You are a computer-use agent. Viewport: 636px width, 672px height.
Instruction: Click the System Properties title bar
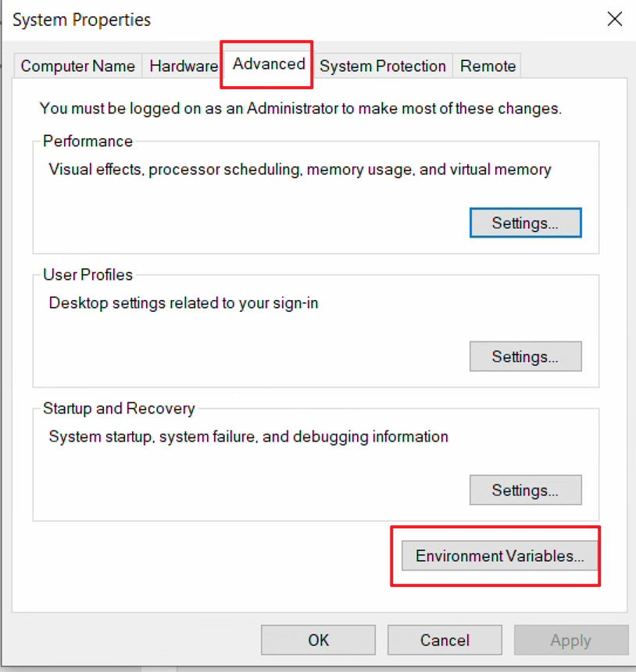(x=300, y=20)
